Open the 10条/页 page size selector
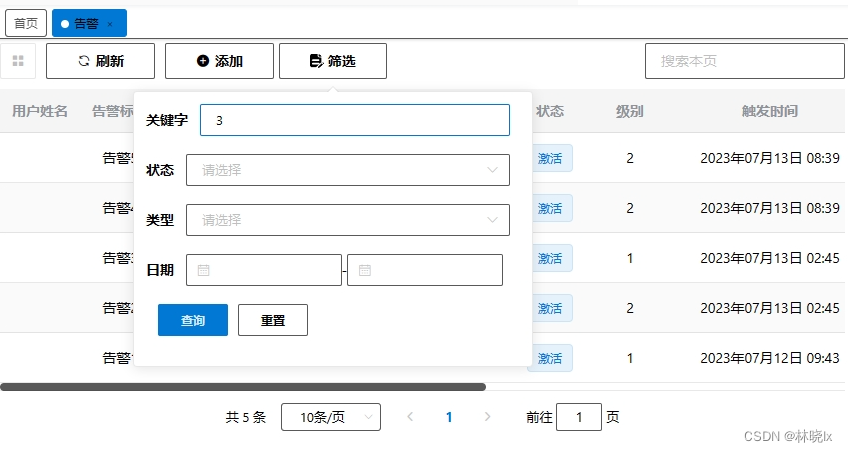Viewport: 848px width, 452px height. [x=330, y=417]
